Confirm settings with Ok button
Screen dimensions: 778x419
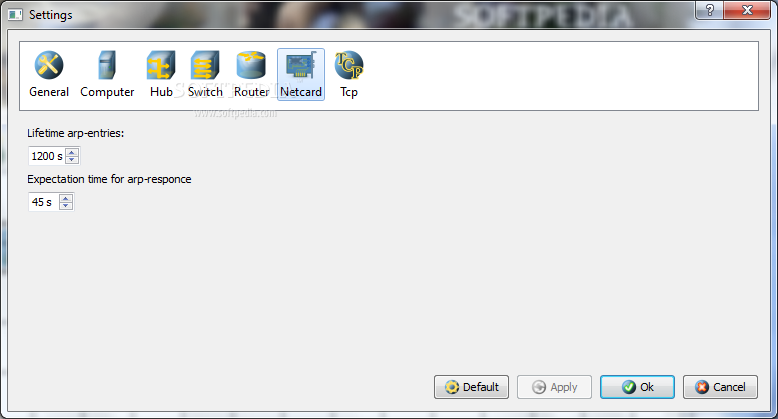click(x=637, y=387)
